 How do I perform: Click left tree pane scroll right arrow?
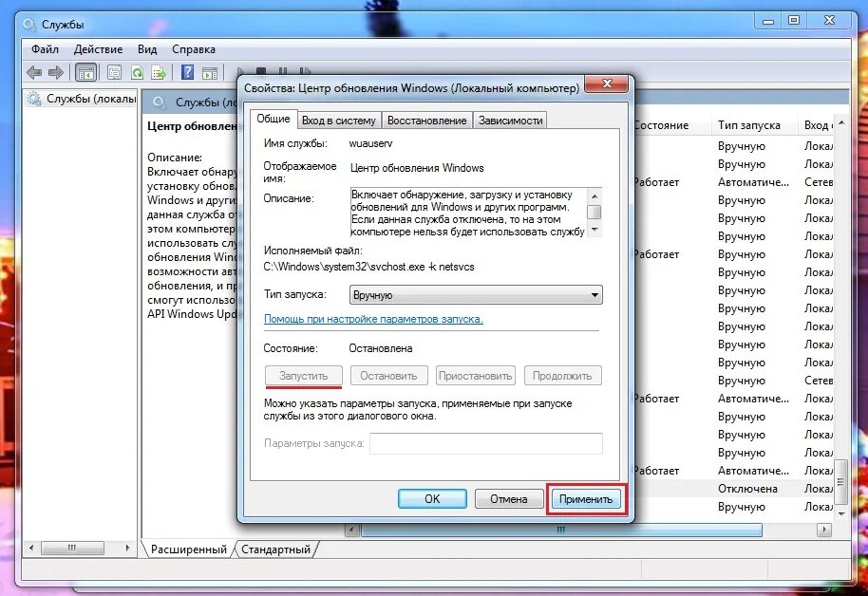click(x=128, y=548)
